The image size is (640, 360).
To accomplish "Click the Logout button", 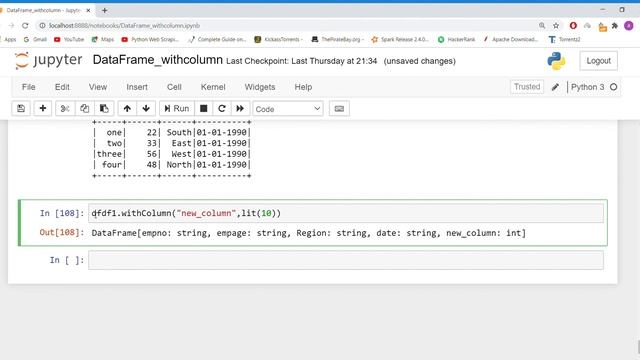I will point(599,61).
